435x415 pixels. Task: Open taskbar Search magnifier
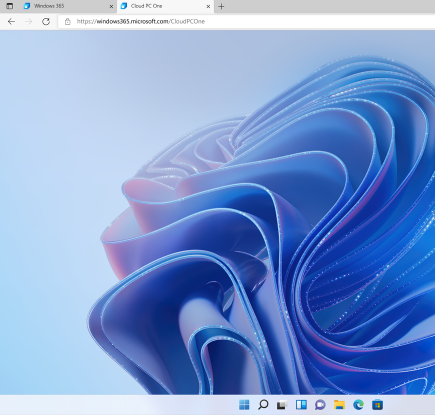[263, 405]
